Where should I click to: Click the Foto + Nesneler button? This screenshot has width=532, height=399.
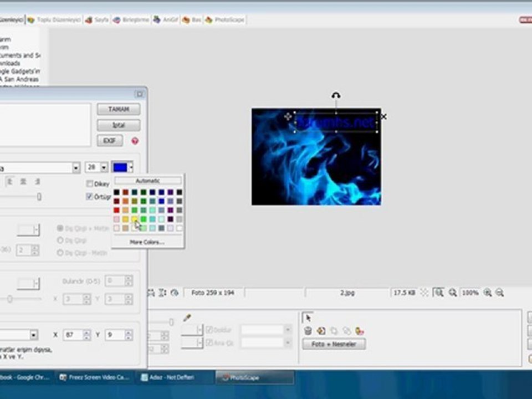(x=334, y=344)
